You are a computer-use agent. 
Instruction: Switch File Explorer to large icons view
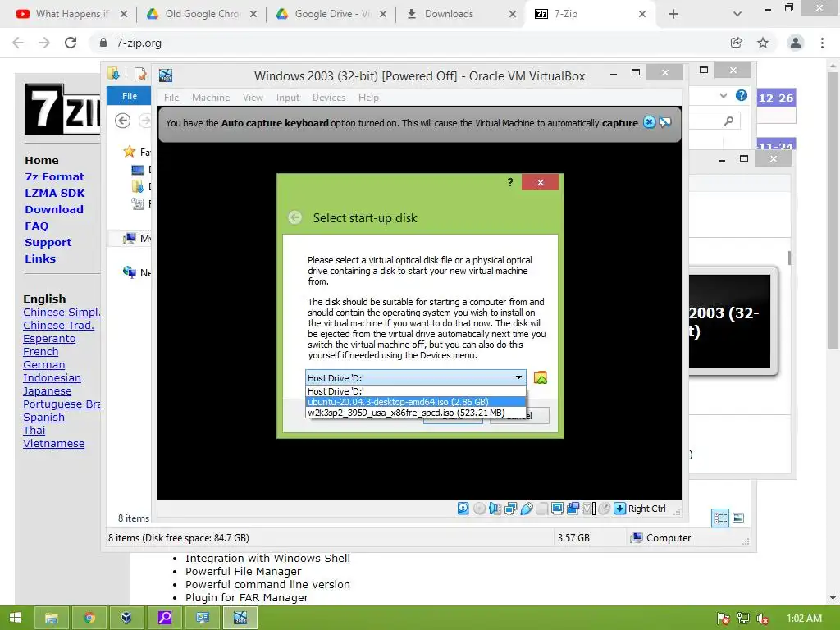[x=738, y=518]
